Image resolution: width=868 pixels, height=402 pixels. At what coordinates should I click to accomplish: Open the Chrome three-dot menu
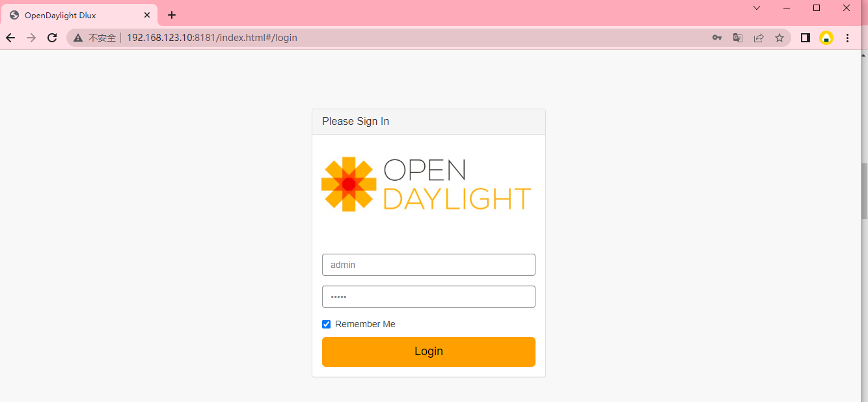847,38
